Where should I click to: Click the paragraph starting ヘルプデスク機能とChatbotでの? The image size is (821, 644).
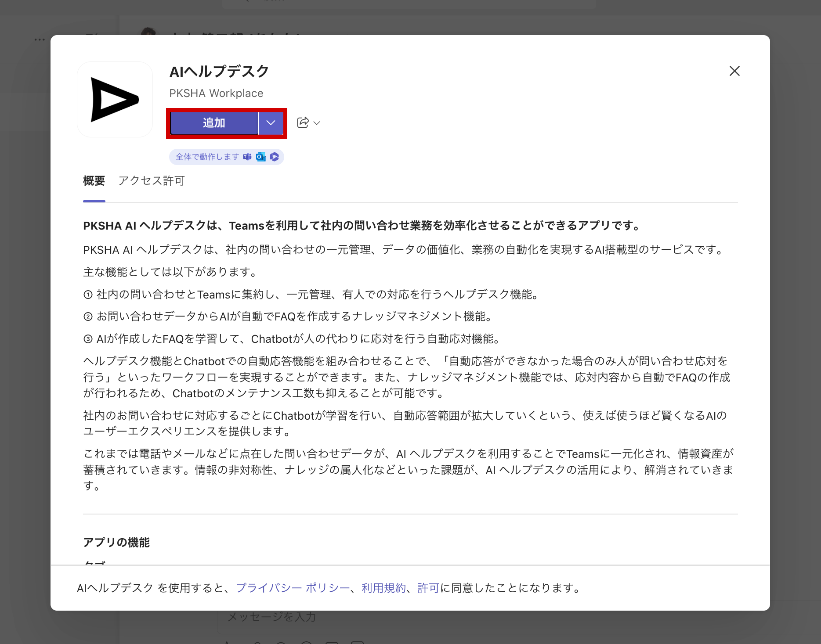coord(407,377)
